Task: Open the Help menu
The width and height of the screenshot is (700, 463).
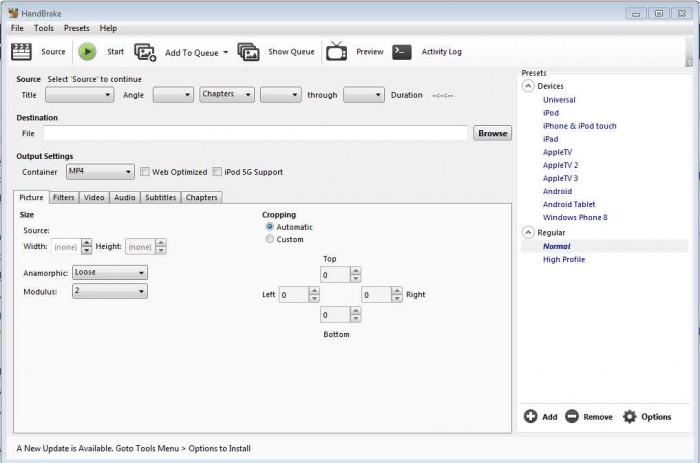Action: [108, 28]
